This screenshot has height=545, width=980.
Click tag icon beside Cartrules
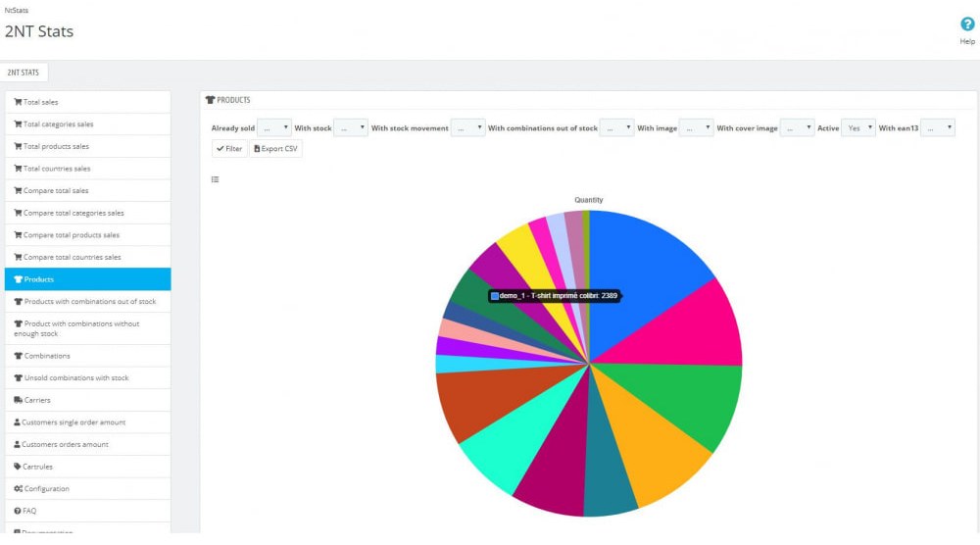[x=18, y=467]
